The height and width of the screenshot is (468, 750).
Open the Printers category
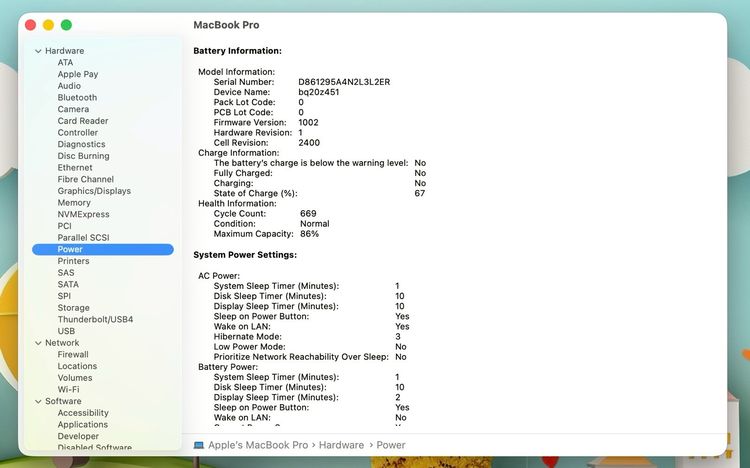73,261
